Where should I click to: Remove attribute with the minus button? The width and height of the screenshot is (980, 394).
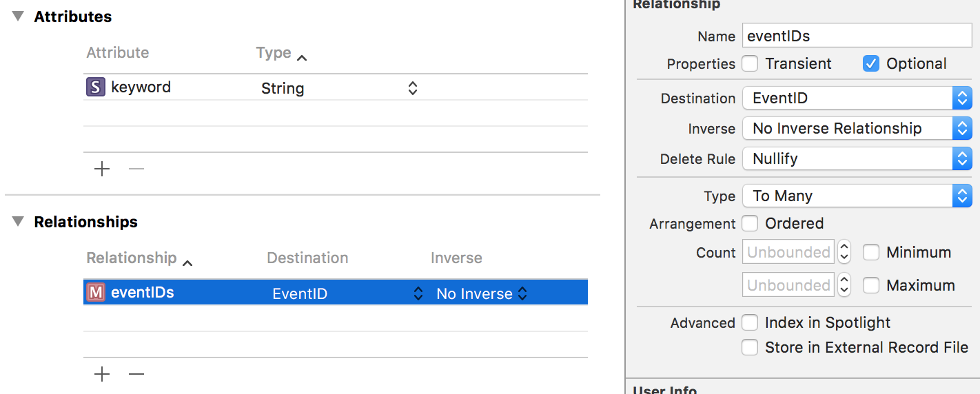click(136, 169)
